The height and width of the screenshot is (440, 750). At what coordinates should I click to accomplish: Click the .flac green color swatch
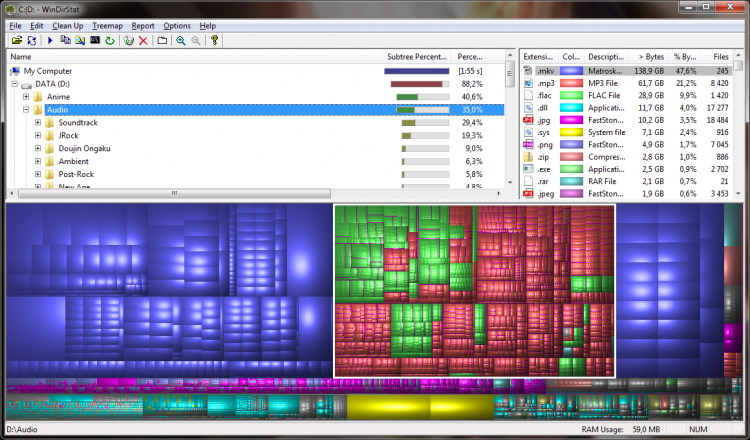[x=571, y=95]
